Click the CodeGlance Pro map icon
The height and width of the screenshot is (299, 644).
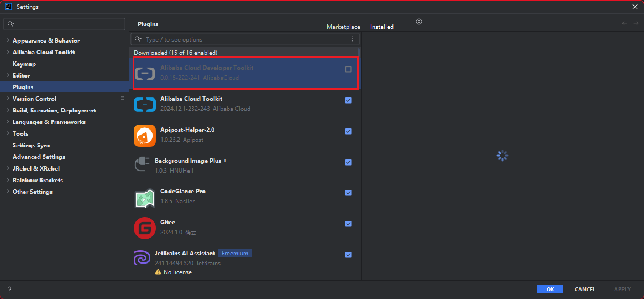pyautogui.click(x=145, y=198)
